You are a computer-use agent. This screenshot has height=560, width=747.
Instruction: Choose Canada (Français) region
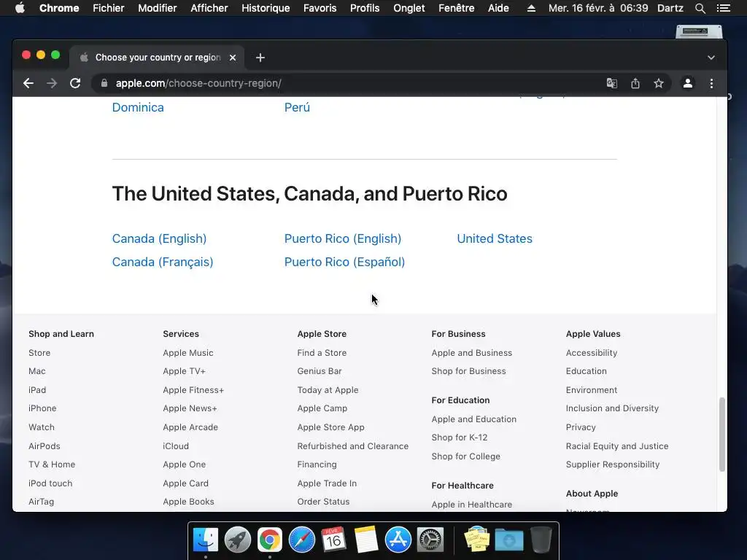pyautogui.click(x=163, y=262)
